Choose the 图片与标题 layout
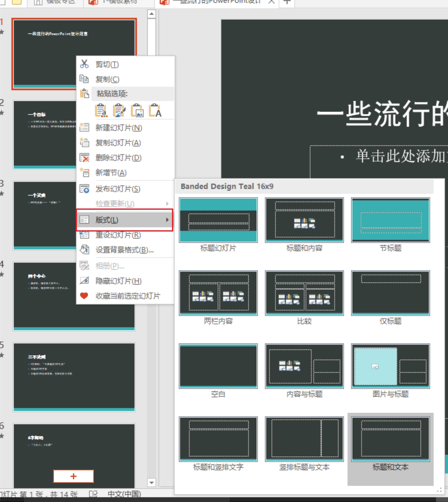The height and width of the screenshot is (502, 448). click(x=390, y=366)
